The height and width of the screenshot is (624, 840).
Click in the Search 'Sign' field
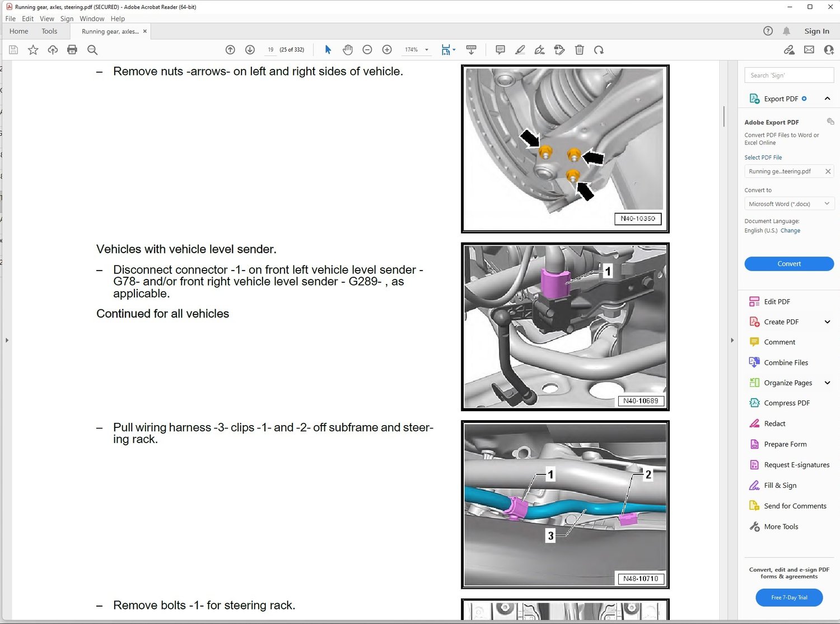click(789, 75)
